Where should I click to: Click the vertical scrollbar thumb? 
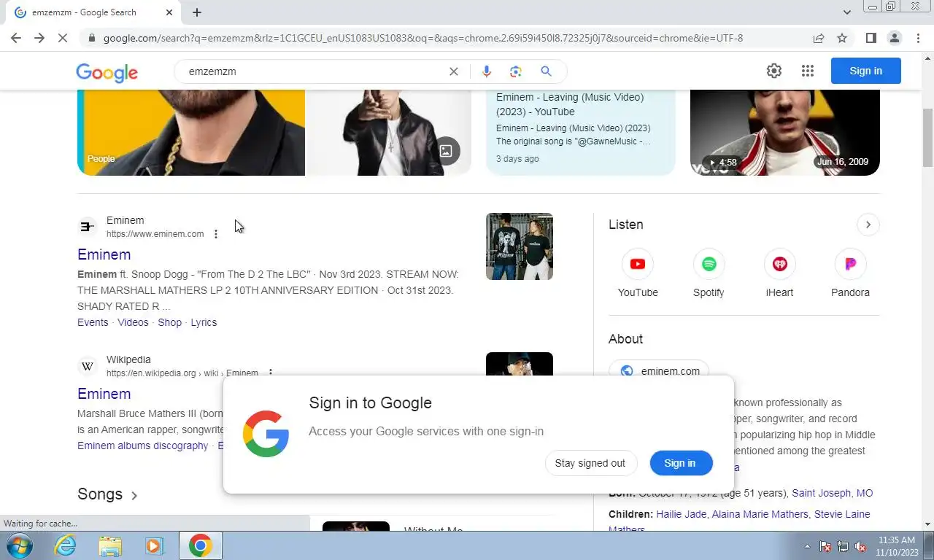coord(927,137)
